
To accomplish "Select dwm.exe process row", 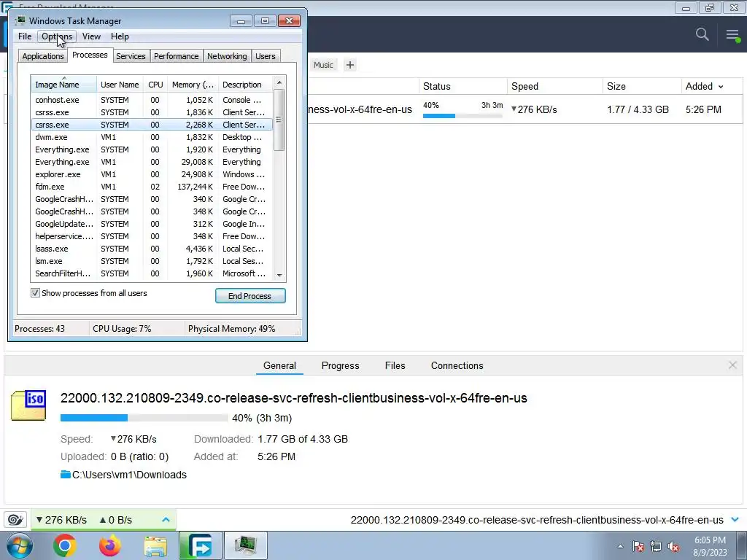I will 152,137.
